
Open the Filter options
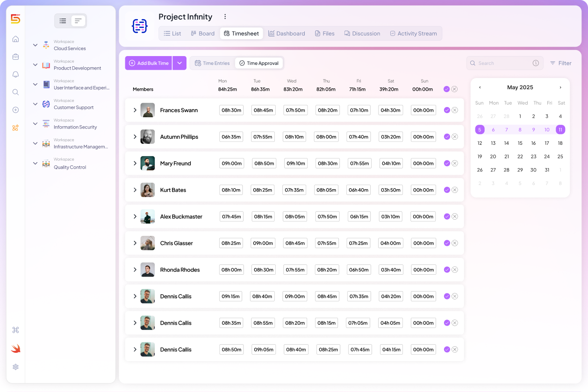560,63
